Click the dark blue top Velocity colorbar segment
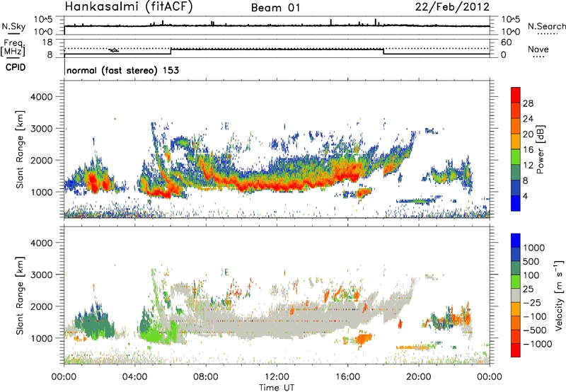This screenshot has height=392, width=566. tap(516, 240)
